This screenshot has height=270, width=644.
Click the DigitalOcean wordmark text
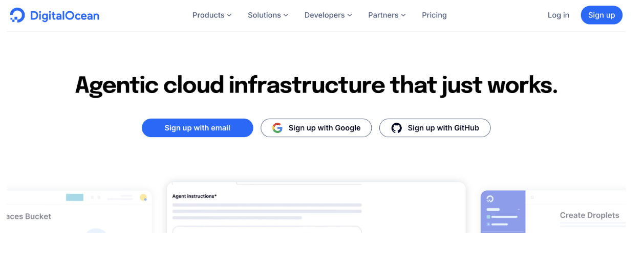[x=65, y=16]
